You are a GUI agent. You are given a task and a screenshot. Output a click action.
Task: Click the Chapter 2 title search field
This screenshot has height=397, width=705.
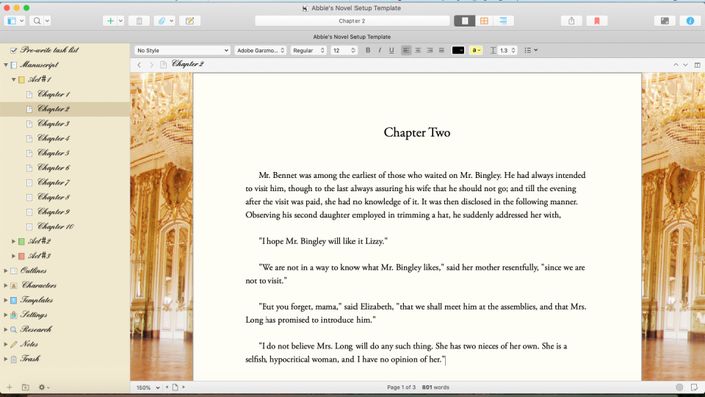tap(352, 21)
